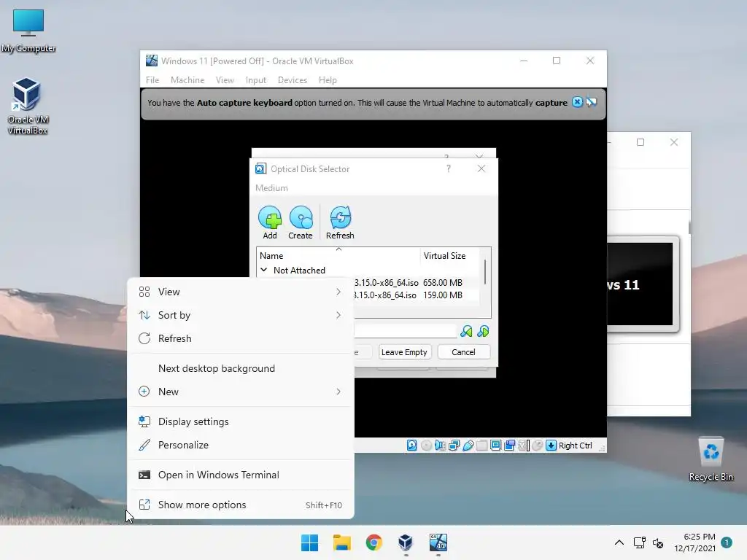747x560 pixels.
Task: Click the Right Ctrl host key label
Action: [576, 446]
